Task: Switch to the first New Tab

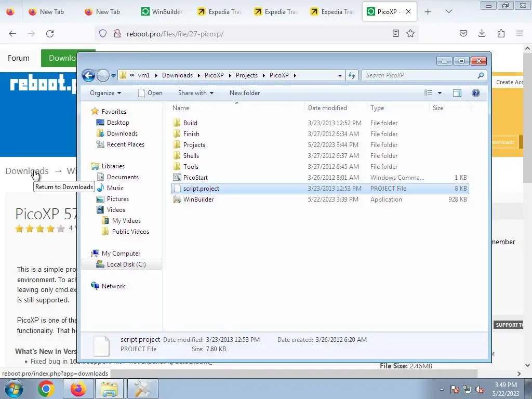Action: (51, 11)
